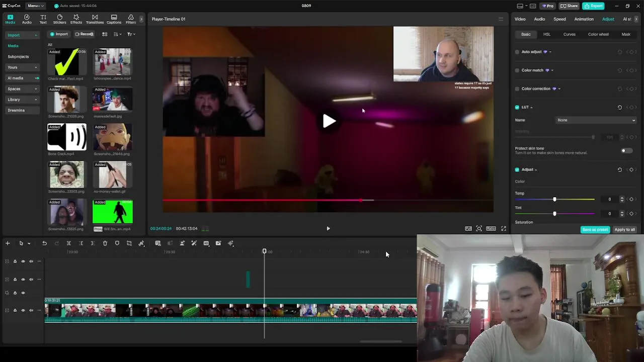Click Save as preset button
The image size is (644, 362).
(x=595, y=230)
